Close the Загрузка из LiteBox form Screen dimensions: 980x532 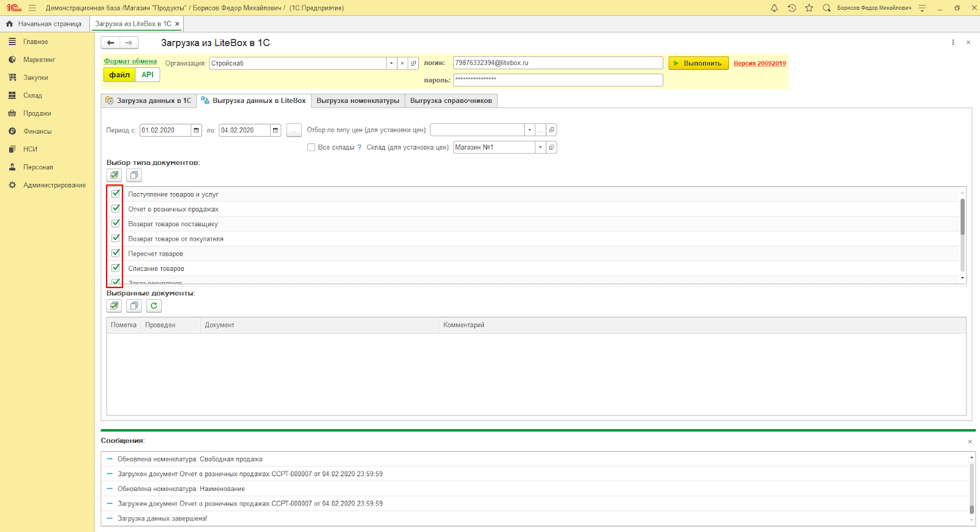(x=968, y=42)
